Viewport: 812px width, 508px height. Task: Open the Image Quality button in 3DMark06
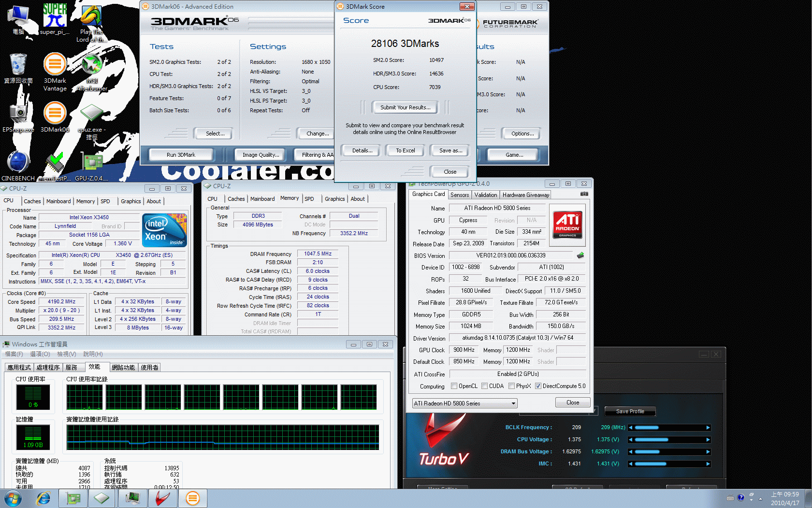[x=261, y=155]
